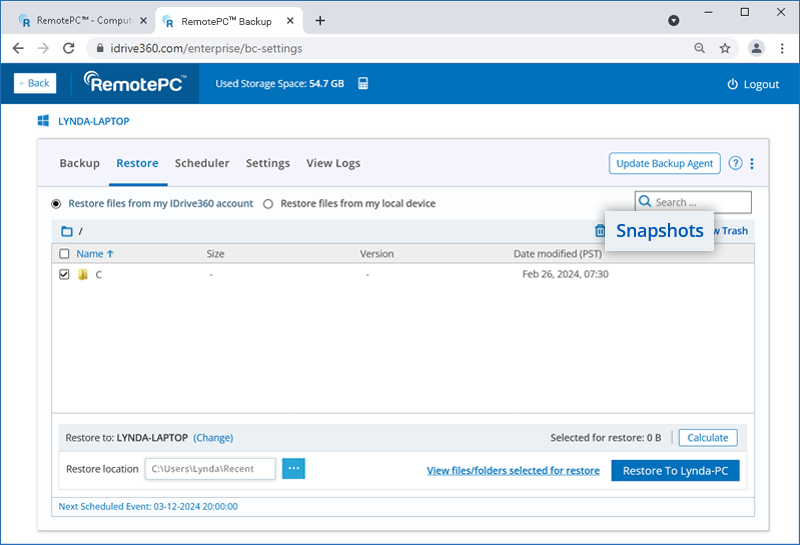Click the Update Backup Agent button

(x=664, y=164)
